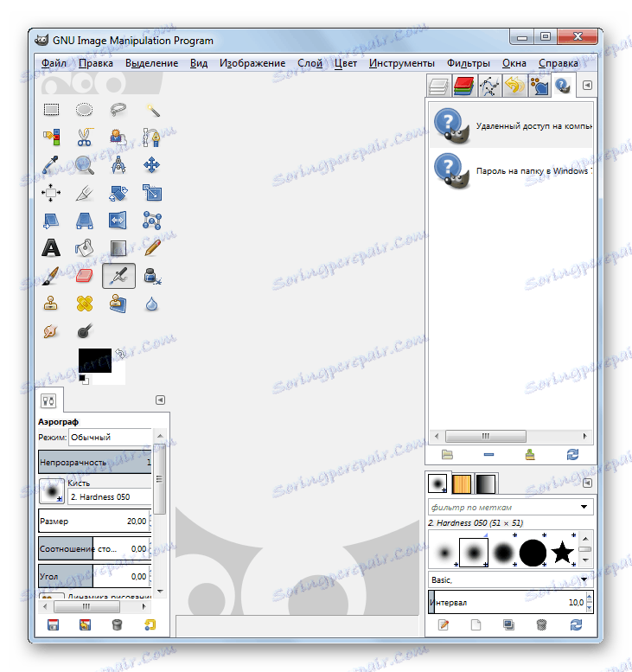The image size is (632, 672).
Task: Open the Режим dropdown showing Обычный
Action: coord(111,437)
